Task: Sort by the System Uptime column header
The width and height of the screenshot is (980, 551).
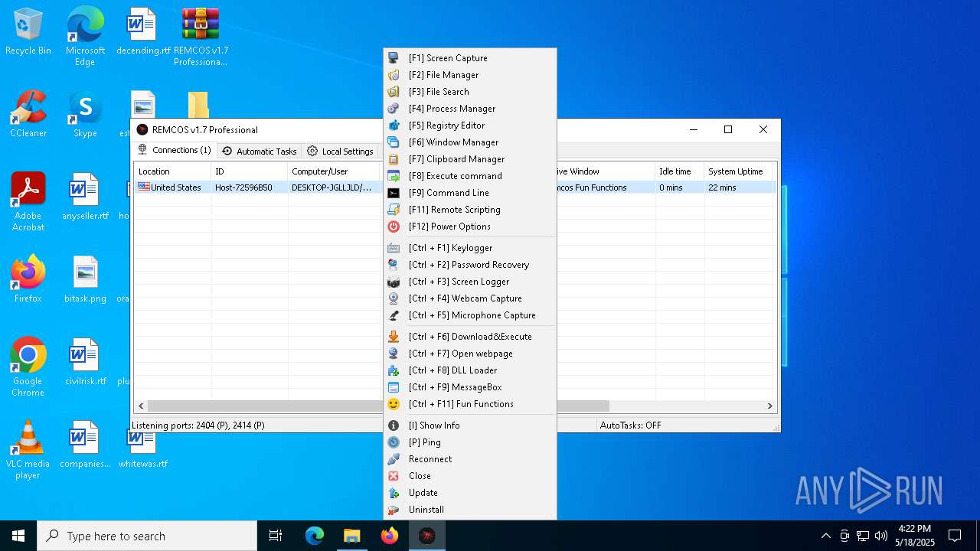Action: pyautogui.click(x=739, y=171)
